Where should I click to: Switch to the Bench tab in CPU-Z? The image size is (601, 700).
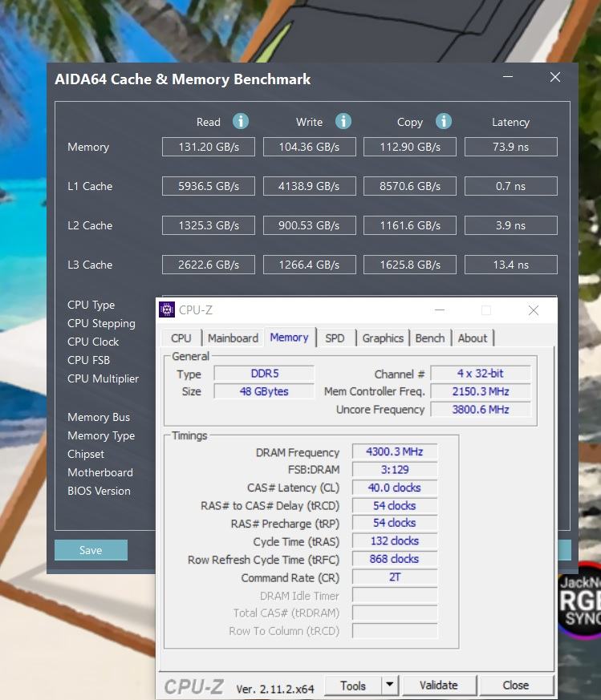click(430, 338)
